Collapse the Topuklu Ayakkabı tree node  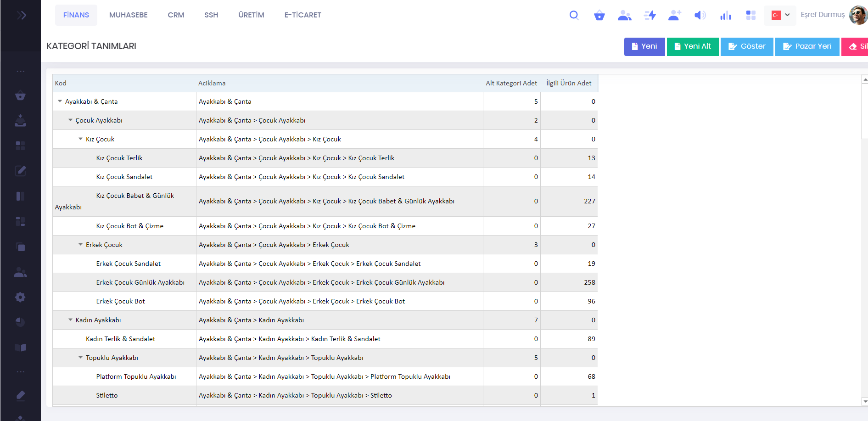pyautogui.click(x=80, y=358)
